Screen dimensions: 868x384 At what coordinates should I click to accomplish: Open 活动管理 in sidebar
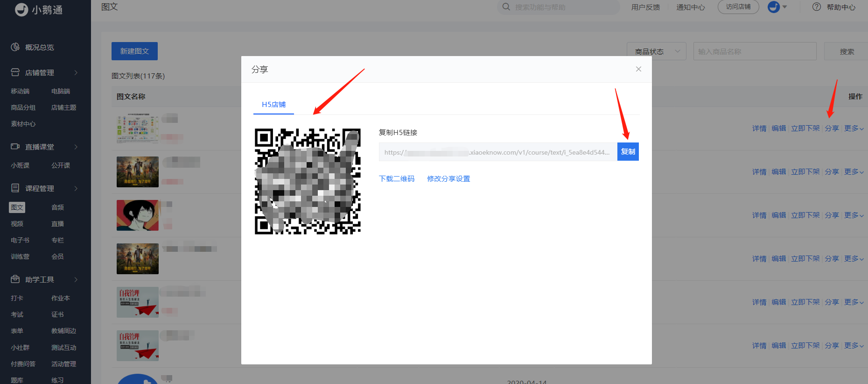click(64, 364)
